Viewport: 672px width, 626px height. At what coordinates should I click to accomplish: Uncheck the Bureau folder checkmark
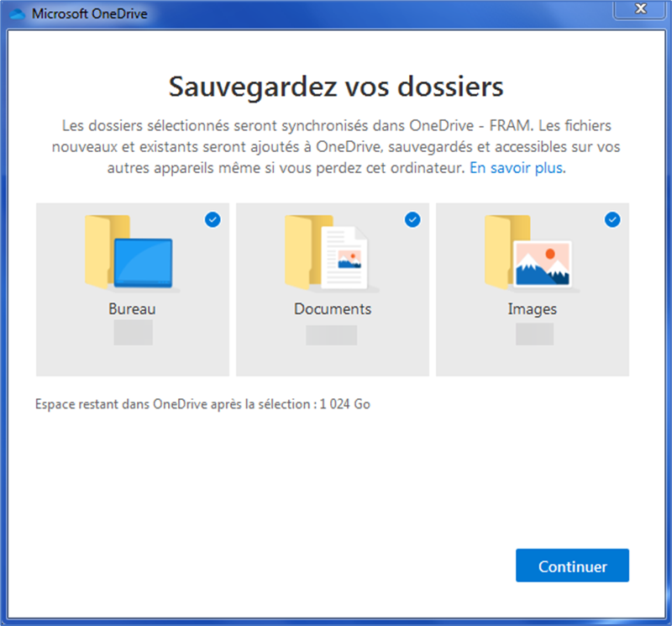[x=213, y=219]
